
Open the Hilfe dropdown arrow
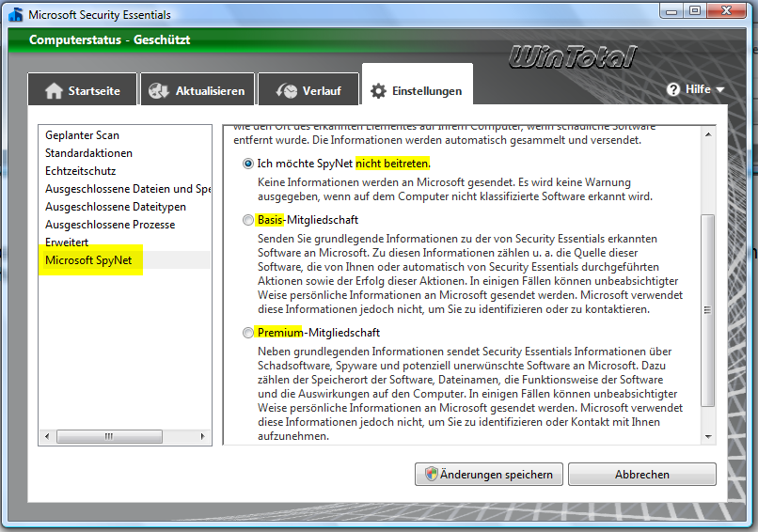[x=719, y=90]
